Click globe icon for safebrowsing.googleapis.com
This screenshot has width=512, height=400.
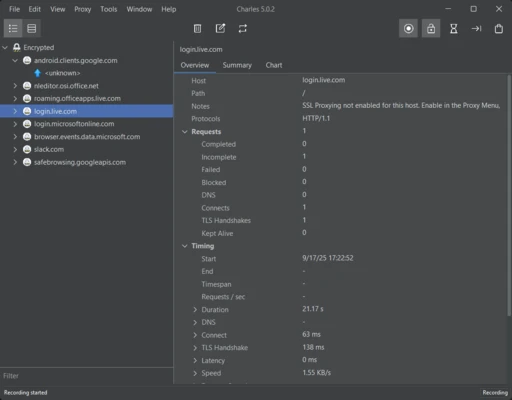(x=27, y=162)
